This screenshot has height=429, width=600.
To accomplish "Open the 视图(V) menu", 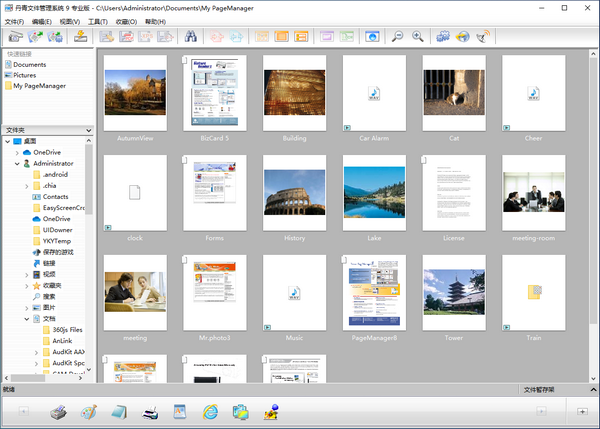I will click(70, 22).
